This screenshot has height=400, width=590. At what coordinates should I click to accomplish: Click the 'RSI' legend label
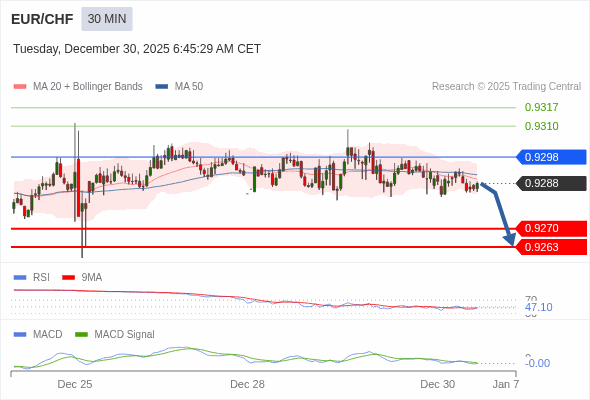41,278
